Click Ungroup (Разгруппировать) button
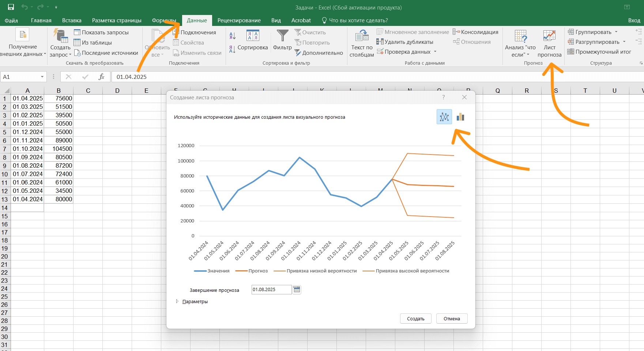This screenshot has width=644, height=351. coord(594,42)
